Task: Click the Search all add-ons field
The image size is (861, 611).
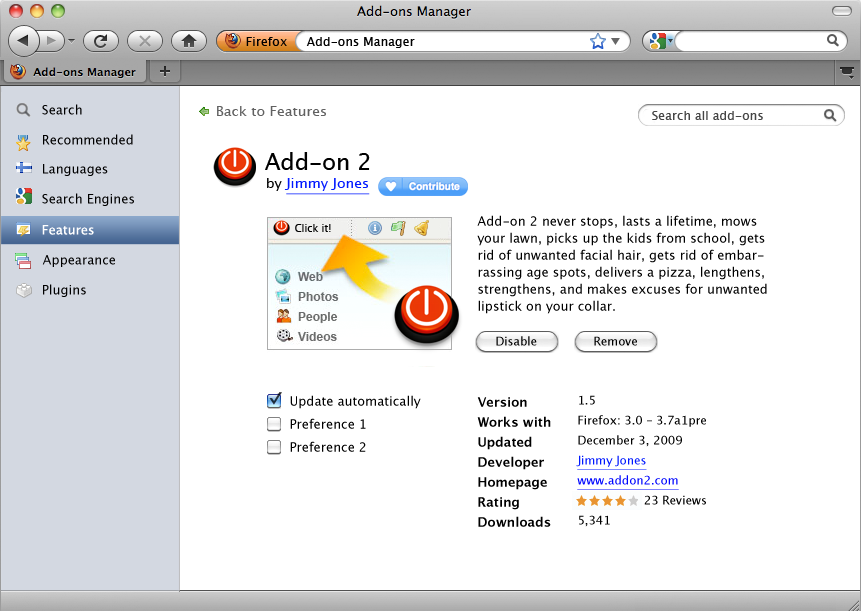Action: [741, 115]
